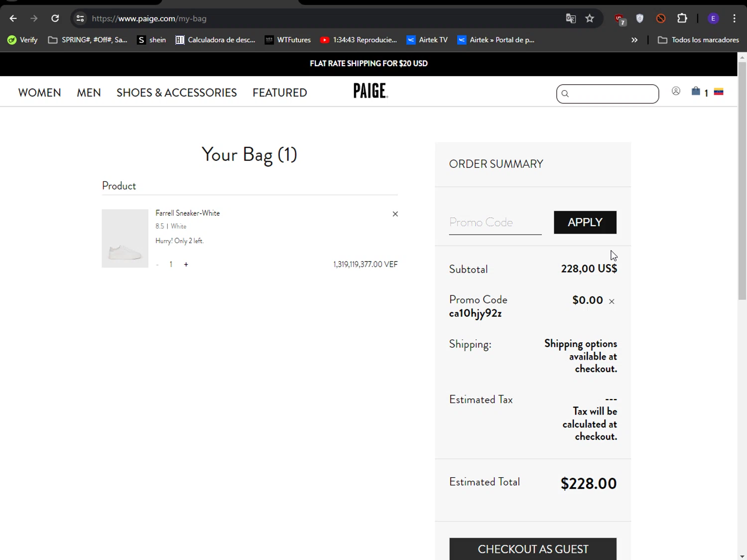Open the purple E profile avatar
Image resolution: width=747 pixels, height=560 pixels.
pos(713,18)
